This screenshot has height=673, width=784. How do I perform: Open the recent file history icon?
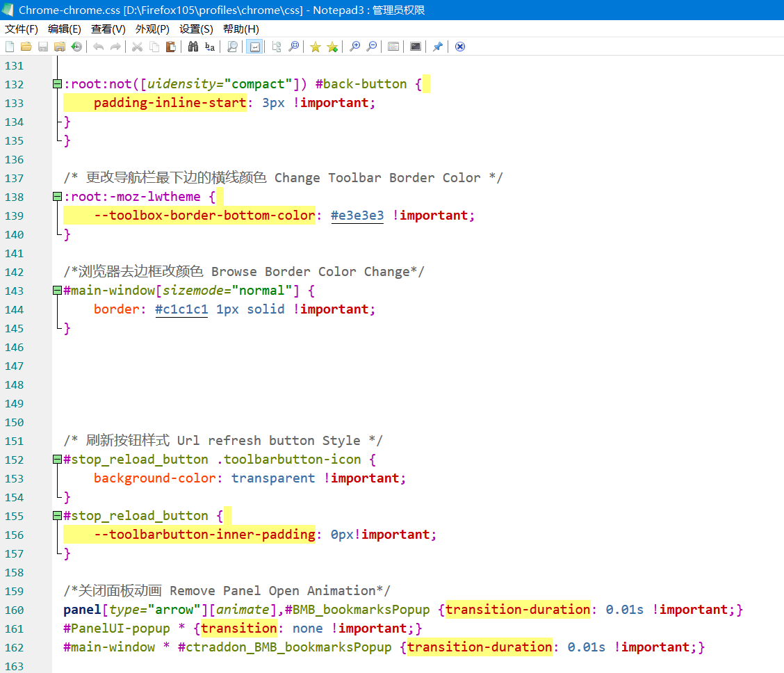pyautogui.click(x=76, y=47)
